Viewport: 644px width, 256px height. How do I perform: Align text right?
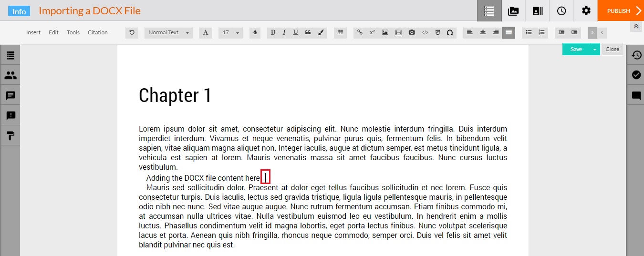coord(496,32)
